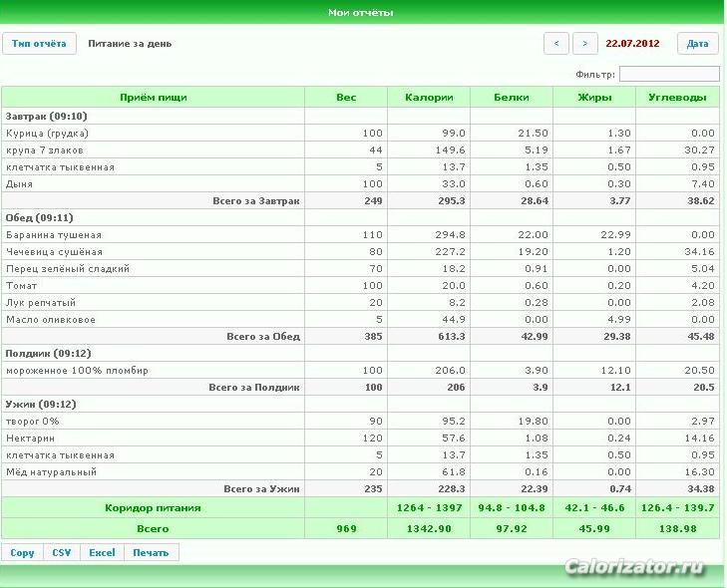Select the Полдник (09:12) meal row

click(x=360, y=354)
